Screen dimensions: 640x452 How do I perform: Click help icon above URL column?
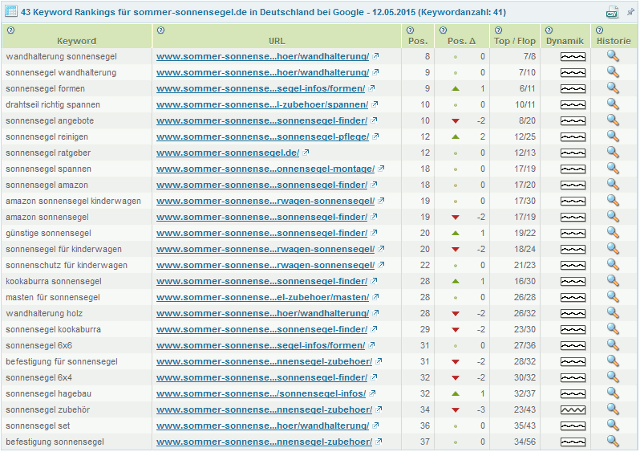coord(160,30)
